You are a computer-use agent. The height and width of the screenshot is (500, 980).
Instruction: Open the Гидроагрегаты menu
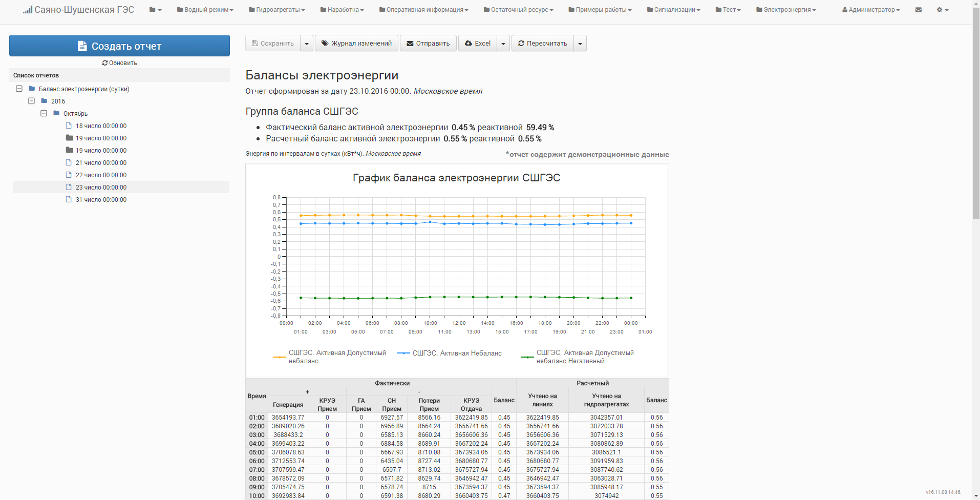coord(276,10)
